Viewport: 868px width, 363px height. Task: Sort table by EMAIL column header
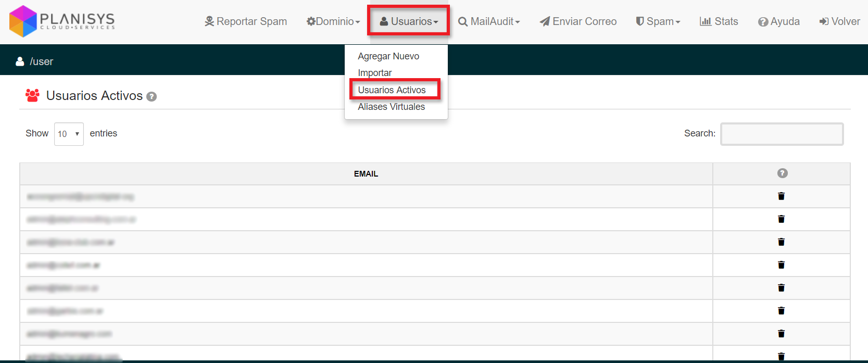click(x=366, y=174)
